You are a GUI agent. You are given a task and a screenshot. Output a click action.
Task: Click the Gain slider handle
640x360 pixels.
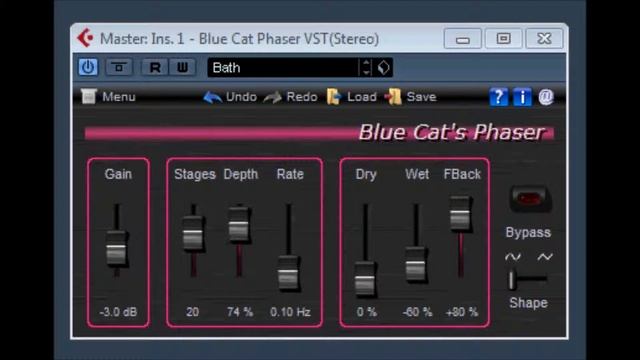(117, 249)
